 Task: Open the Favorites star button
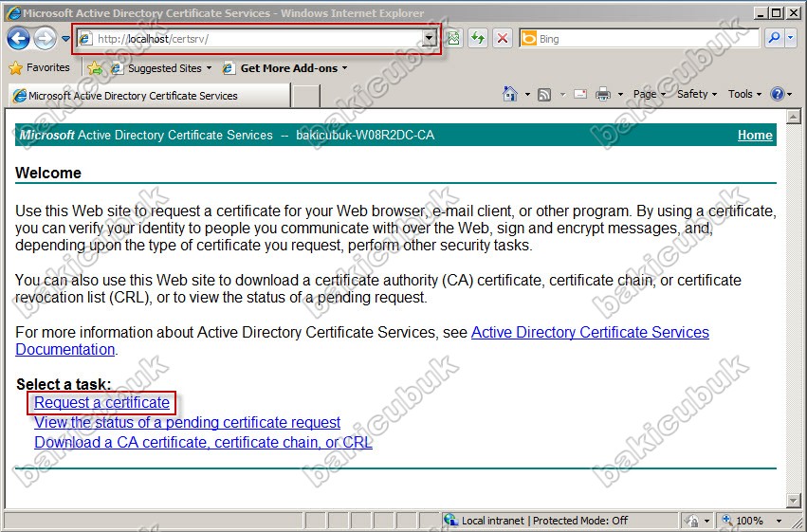click(x=40, y=67)
